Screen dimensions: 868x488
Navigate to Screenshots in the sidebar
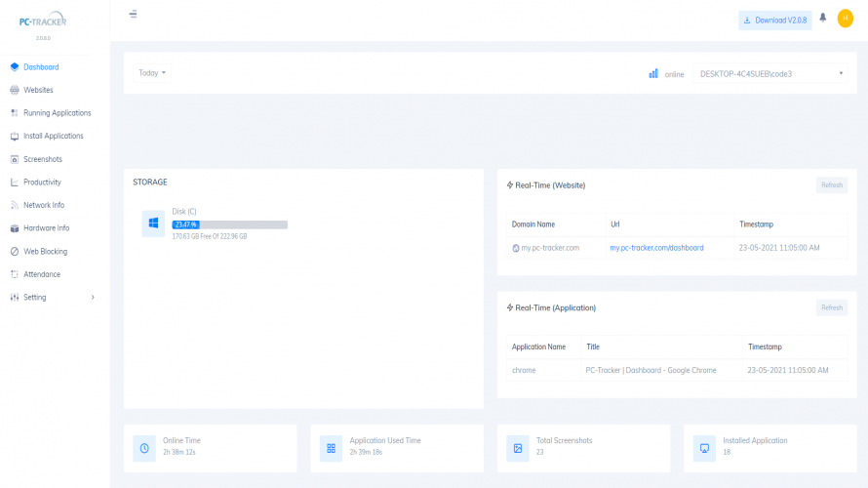pyautogui.click(x=42, y=159)
